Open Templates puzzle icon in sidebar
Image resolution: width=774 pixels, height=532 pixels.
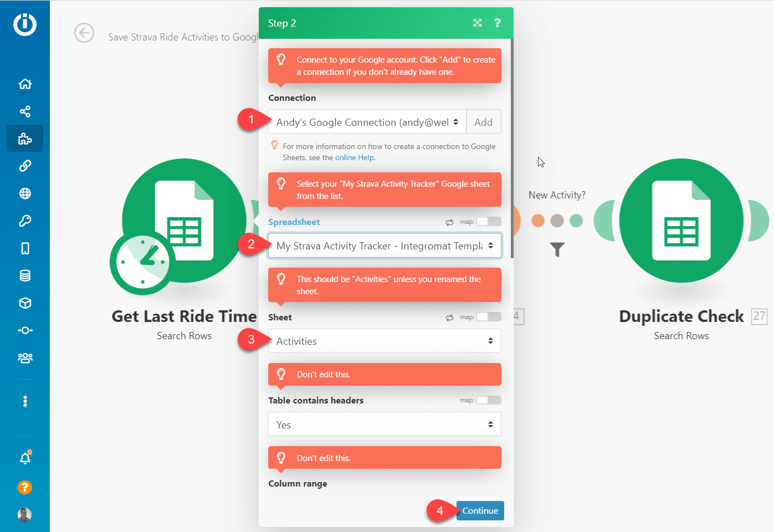coord(25,139)
